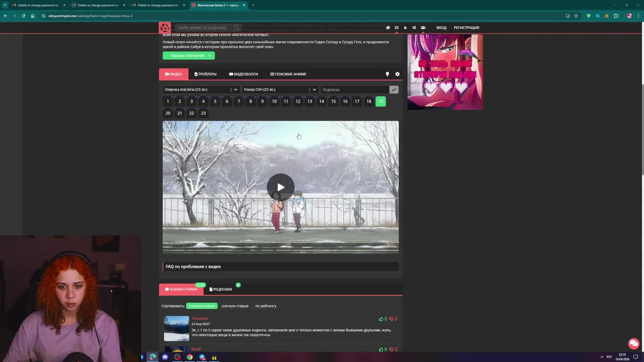
Task: Switch to the Похожие аниме tab
Action: (288, 74)
